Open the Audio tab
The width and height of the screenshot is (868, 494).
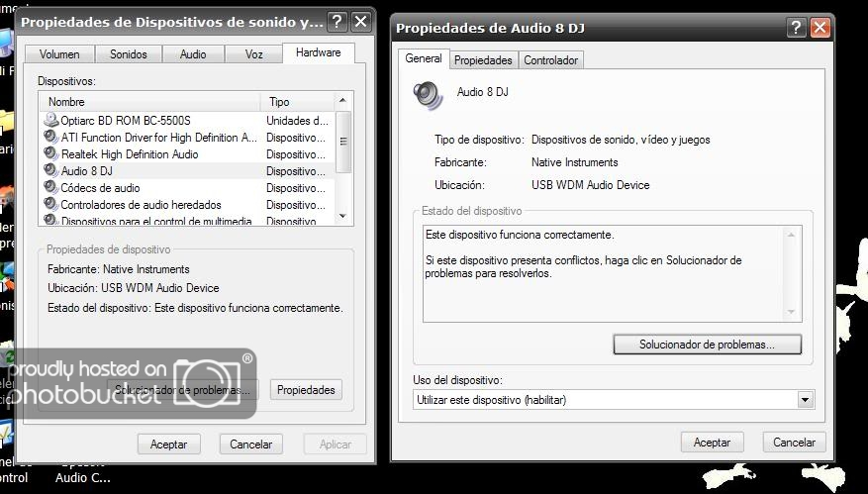tap(193, 54)
